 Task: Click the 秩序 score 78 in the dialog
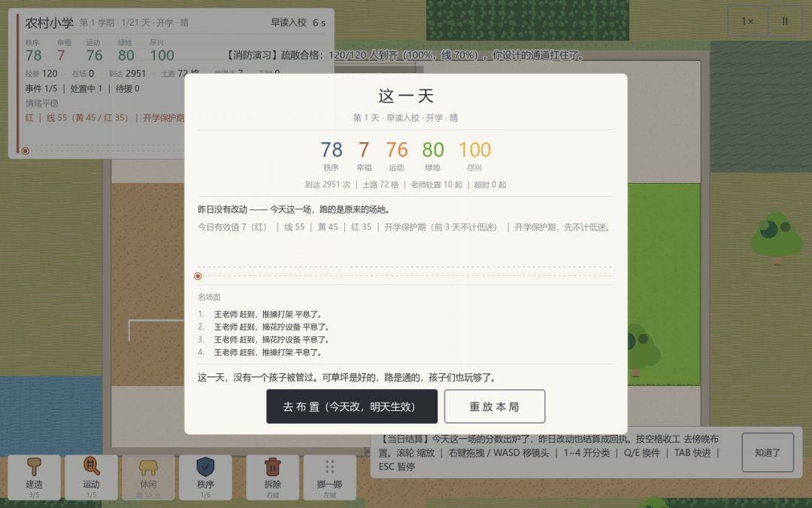click(332, 150)
